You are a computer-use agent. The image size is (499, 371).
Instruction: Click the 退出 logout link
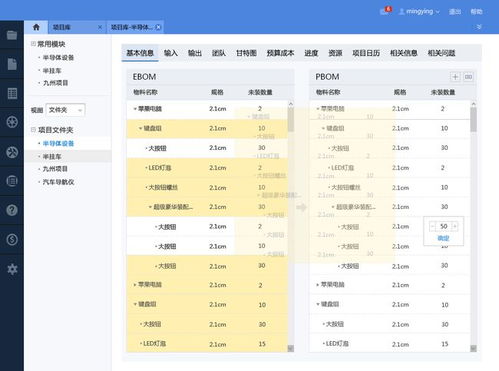455,12
